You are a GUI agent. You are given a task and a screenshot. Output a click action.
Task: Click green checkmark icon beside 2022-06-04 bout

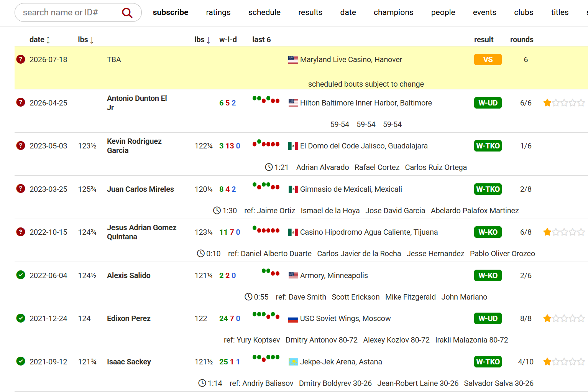[x=21, y=275]
